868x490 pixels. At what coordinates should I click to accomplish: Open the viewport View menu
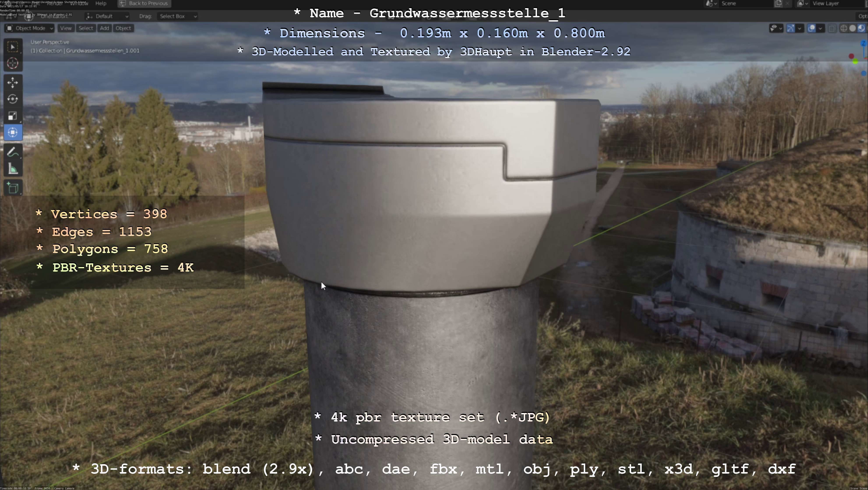pos(66,28)
